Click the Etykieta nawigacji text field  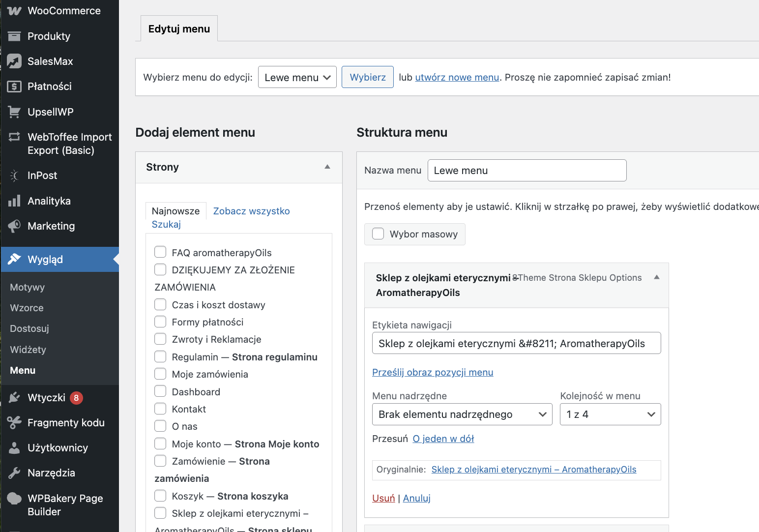click(x=516, y=343)
